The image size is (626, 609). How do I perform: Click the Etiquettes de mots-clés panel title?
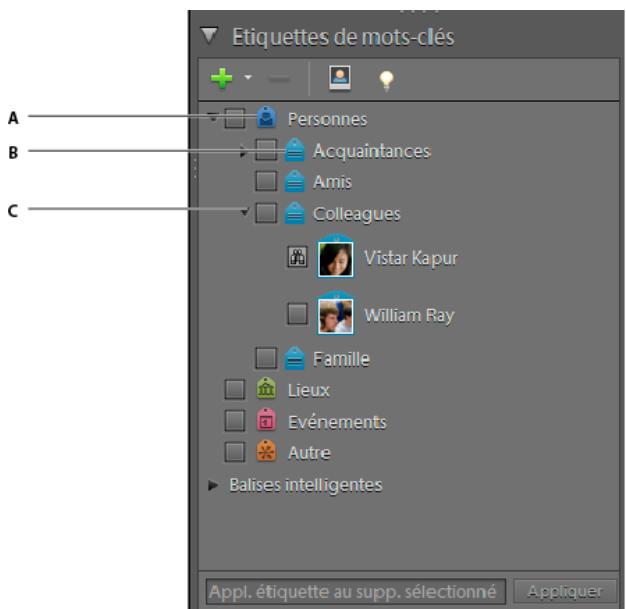click(343, 37)
